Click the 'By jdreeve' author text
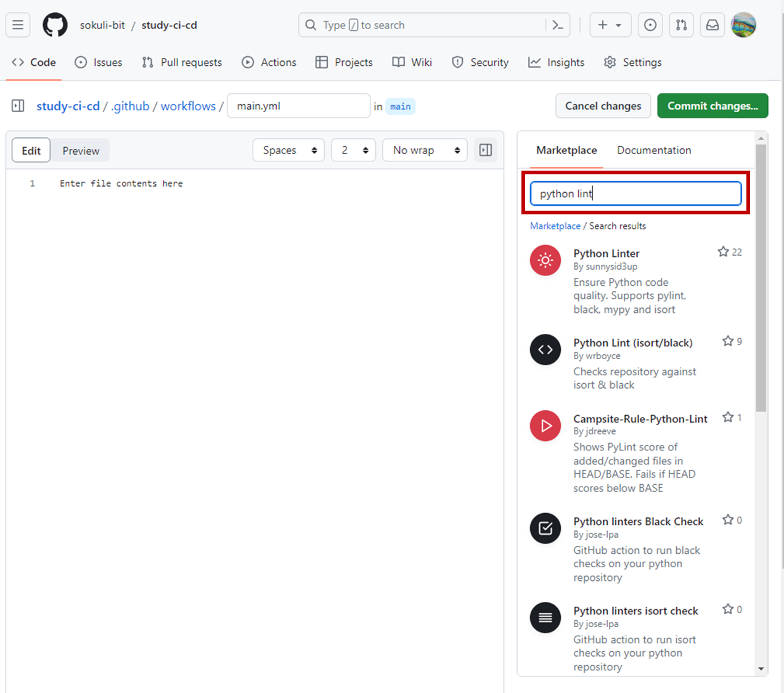The height and width of the screenshot is (693, 784). point(594,431)
